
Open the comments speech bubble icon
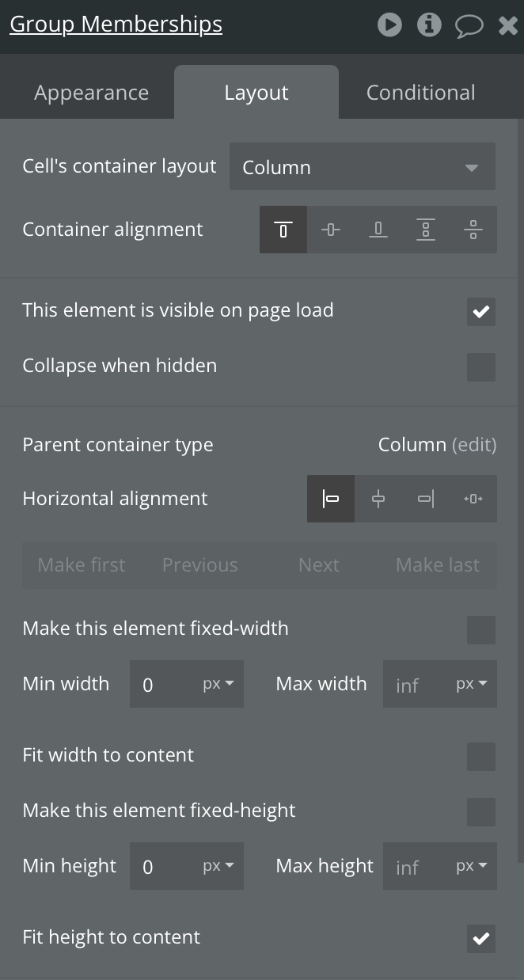[x=469, y=25]
